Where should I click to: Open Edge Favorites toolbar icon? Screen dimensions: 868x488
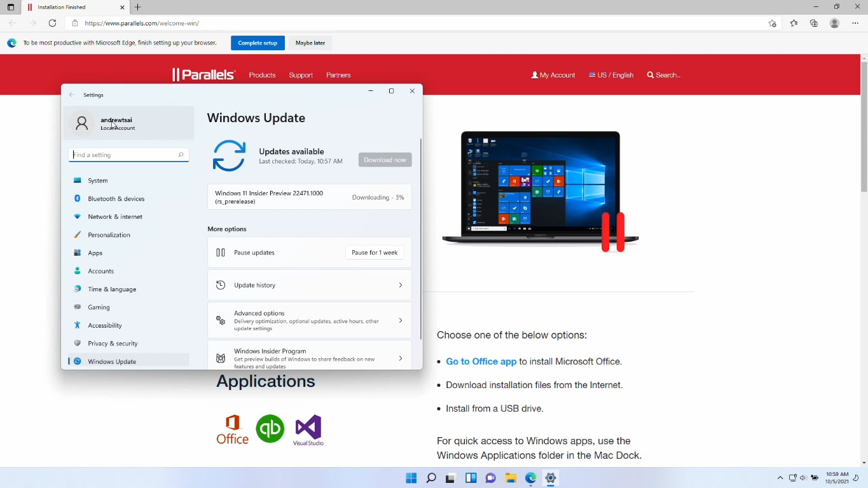coord(794,23)
